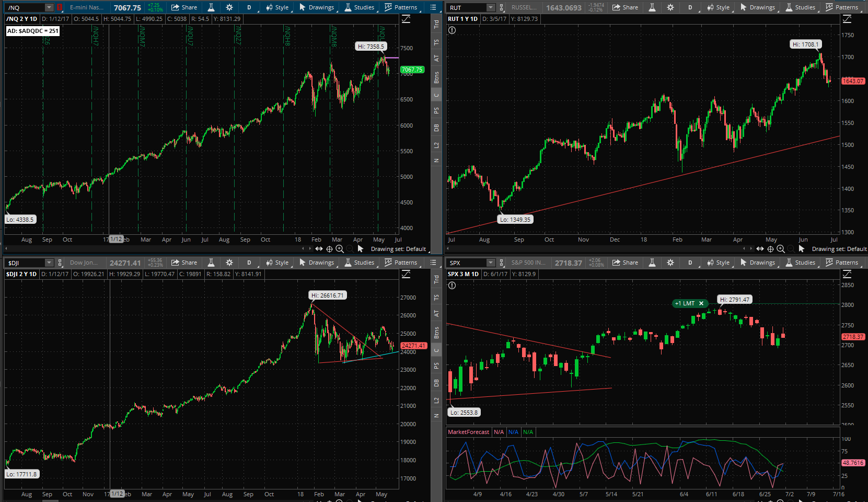Open Drawing set: Default menu under RUT chart

coord(839,249)
